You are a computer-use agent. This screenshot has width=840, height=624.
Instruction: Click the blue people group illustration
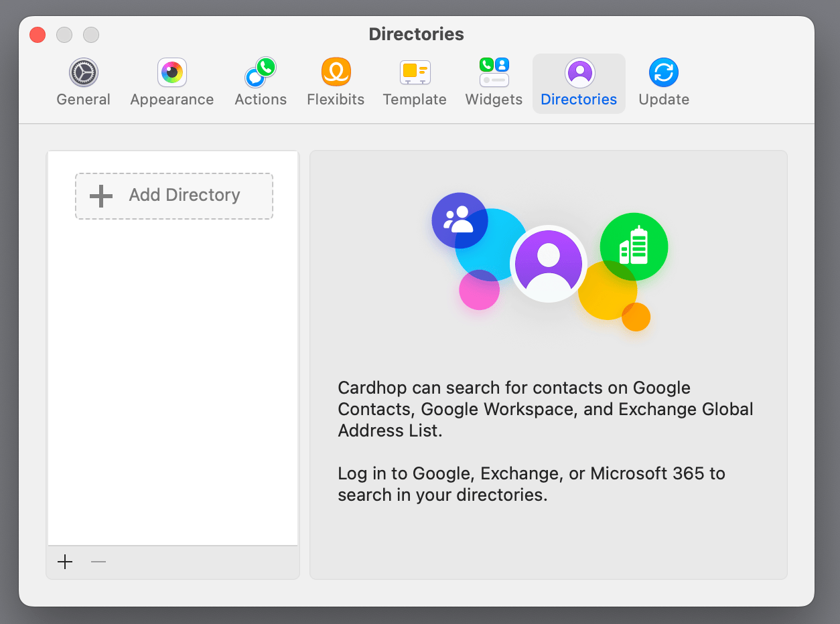[460, 221]
